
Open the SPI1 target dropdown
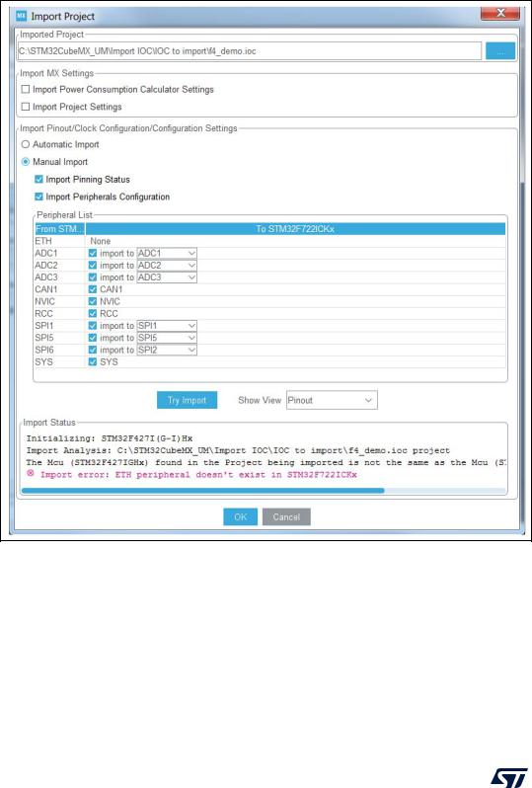point(167,326)
